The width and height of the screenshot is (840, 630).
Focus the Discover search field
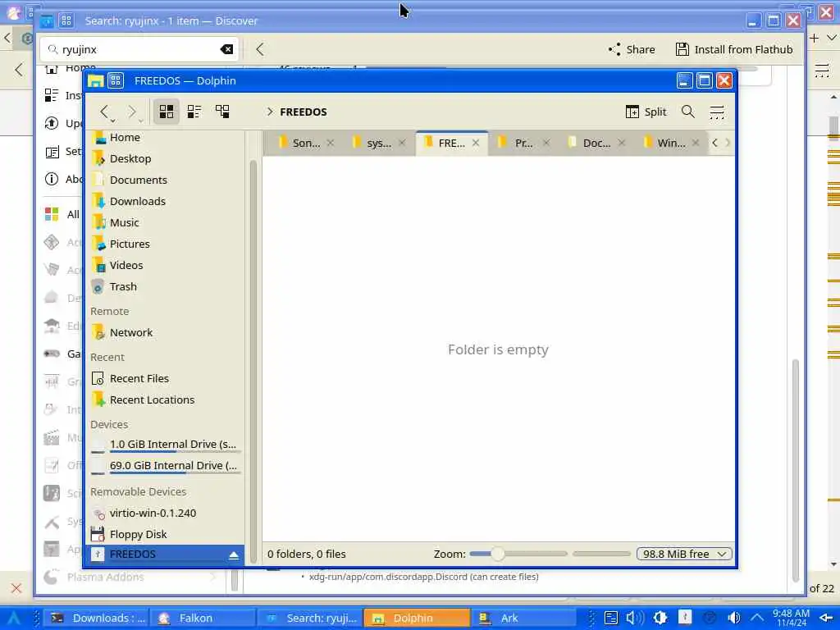(139, 49)
